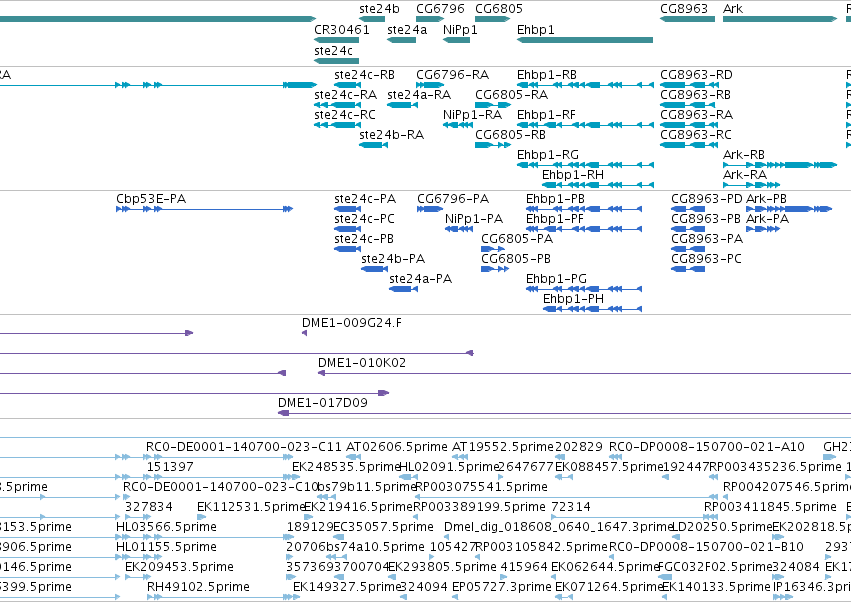The image size is (851, 602).
Task: Select EST RC0-DP0008-150700-021-A10
Action: point(707,447)
